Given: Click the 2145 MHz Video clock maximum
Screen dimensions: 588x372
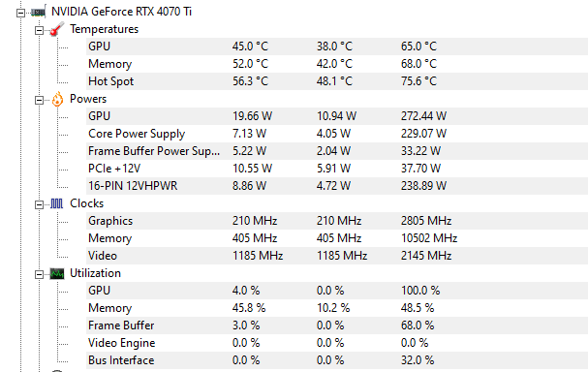Looking at the screenshot, I should (x=426, y=256).
